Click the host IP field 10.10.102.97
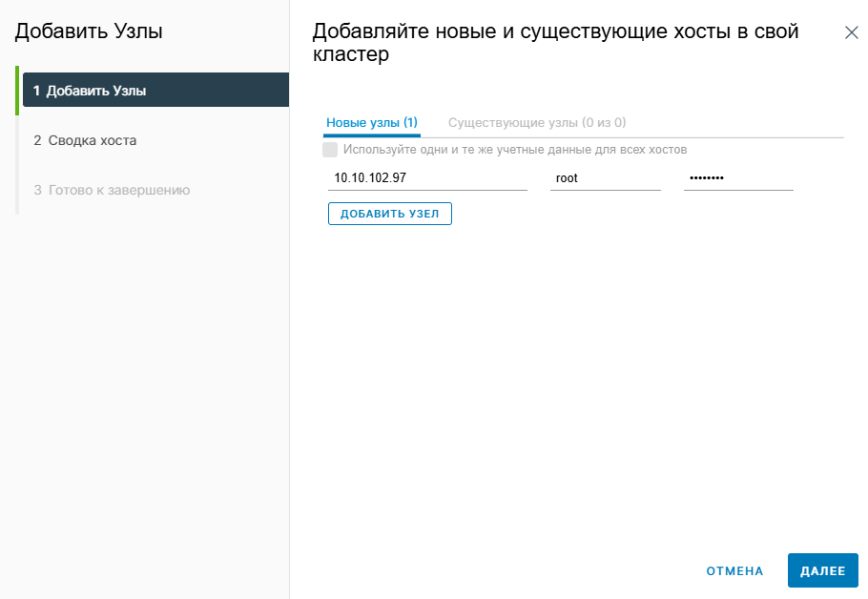Screen dimensions: 868x599 click(427, 178)
